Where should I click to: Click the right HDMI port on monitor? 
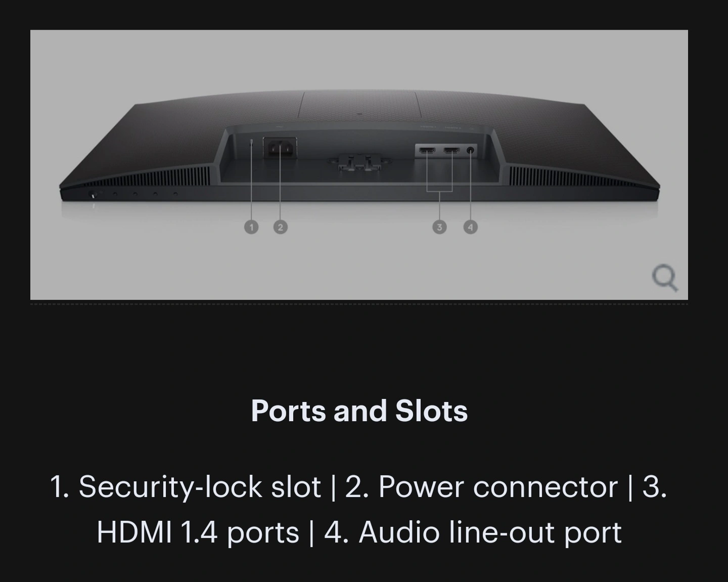coord(451,151)
